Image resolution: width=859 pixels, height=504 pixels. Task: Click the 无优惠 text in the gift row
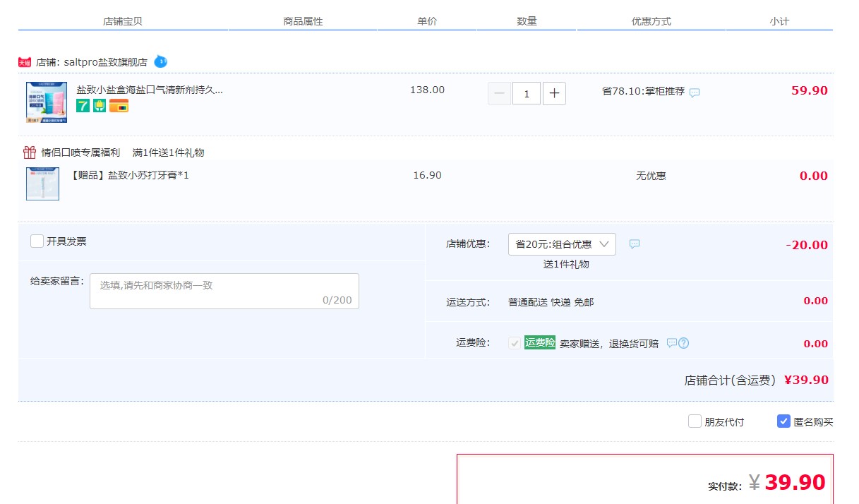[x=651, y=176]
